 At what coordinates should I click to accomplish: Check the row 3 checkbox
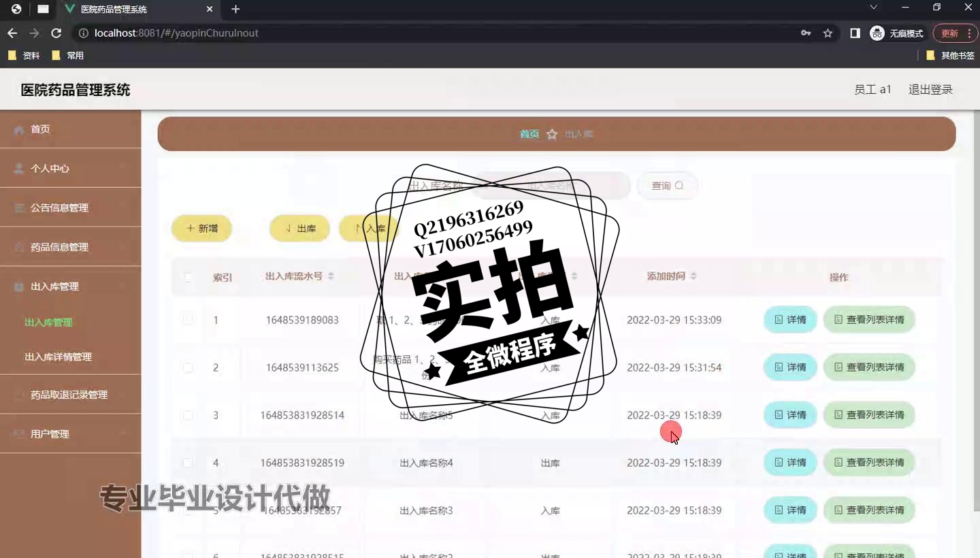(188, 415)
